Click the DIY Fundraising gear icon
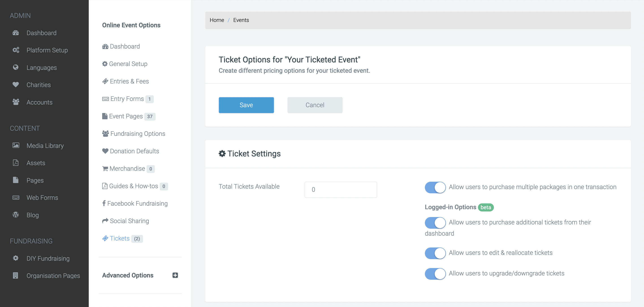644x307 pixels. tap(16, 258)
